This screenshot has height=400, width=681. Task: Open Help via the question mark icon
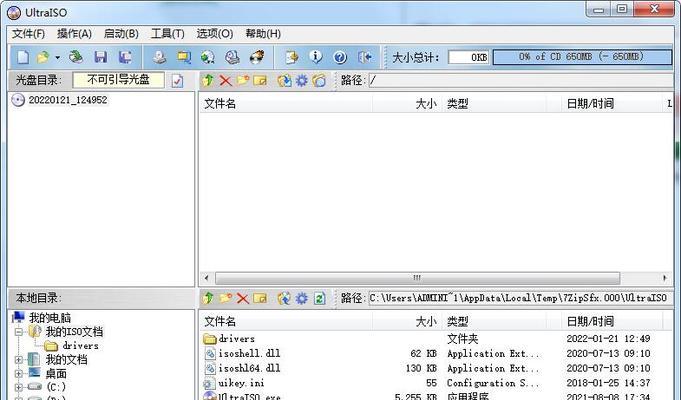(x=340, y=57)
